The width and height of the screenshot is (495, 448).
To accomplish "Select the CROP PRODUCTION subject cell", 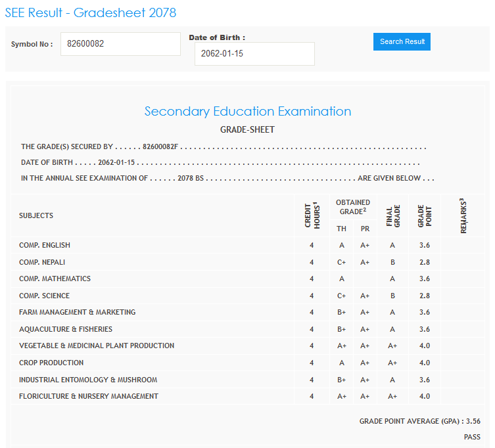I will 51,363.
